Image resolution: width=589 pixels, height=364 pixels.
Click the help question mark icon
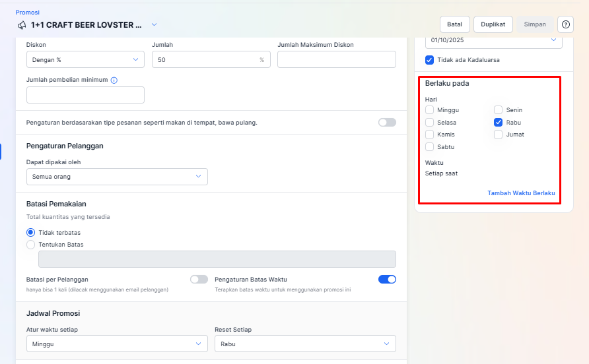(x=565, y=24)
